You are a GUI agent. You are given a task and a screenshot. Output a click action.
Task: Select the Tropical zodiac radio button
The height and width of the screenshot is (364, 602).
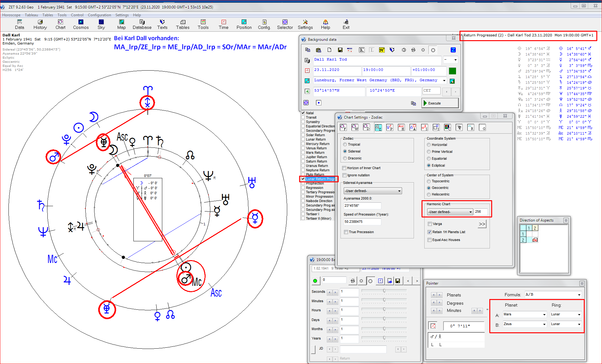[345, 144]
